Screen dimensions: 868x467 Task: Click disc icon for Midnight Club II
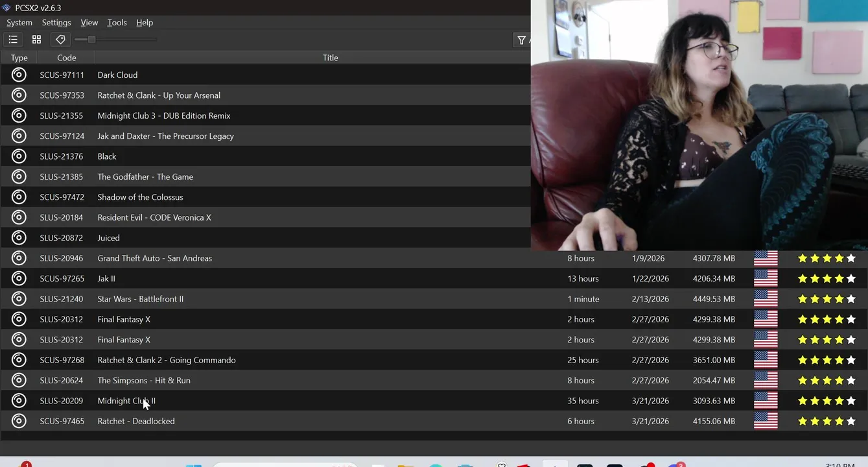tap(19, 401)
